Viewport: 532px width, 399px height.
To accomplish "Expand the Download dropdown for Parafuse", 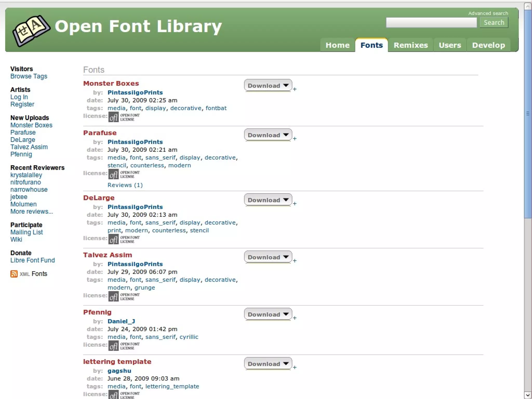I will 268,135.
